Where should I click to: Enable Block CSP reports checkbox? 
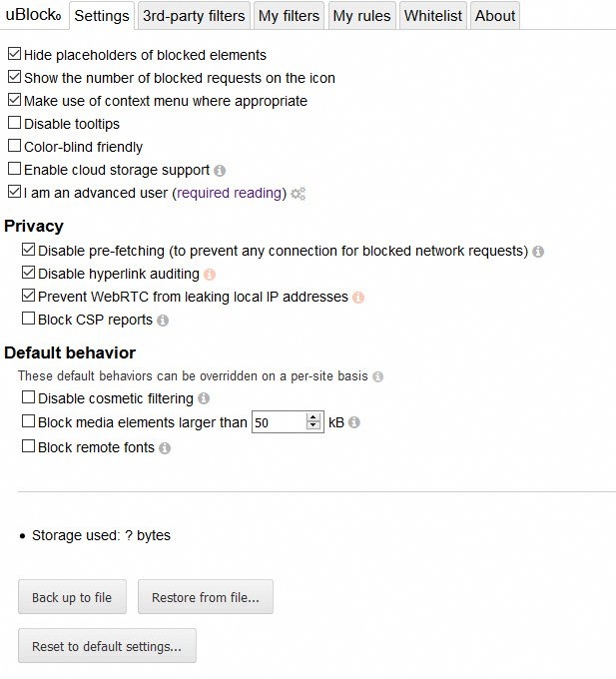[28, 320]
